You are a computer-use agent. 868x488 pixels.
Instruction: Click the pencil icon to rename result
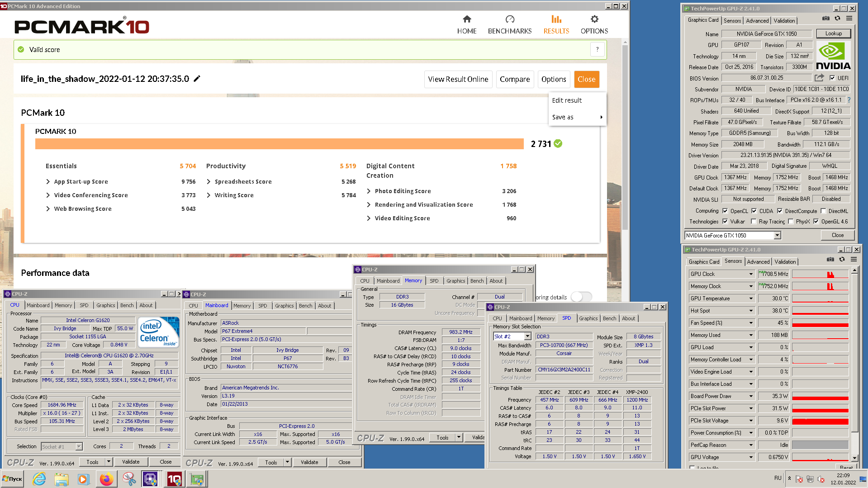click(x=197, y=79)
